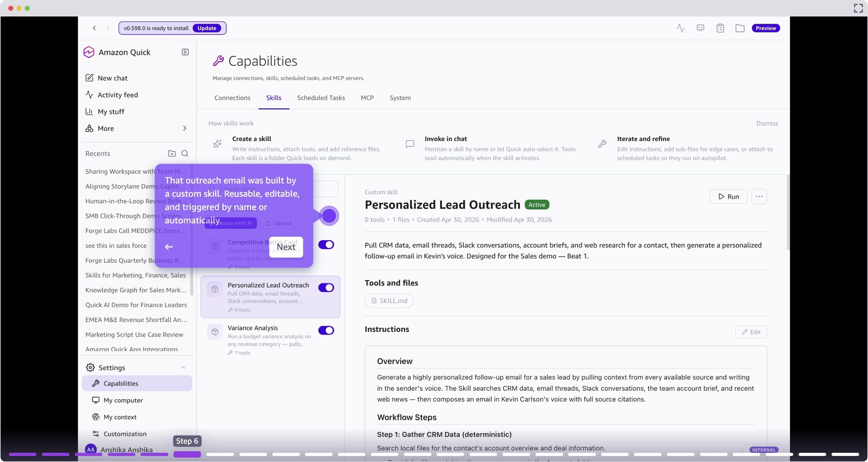Go back with the left chevron
The height and width of the screenshot is (462, 868).
(94, 28)
